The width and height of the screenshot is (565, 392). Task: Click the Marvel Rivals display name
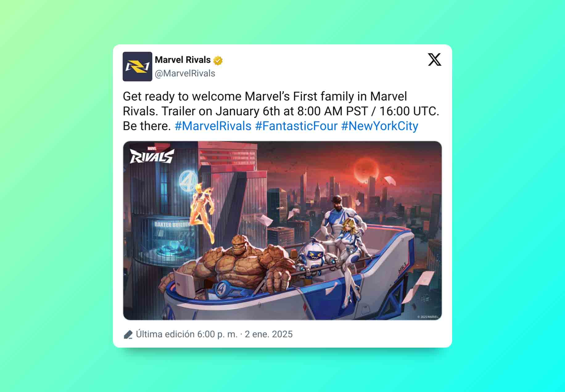tap(183, 60)
